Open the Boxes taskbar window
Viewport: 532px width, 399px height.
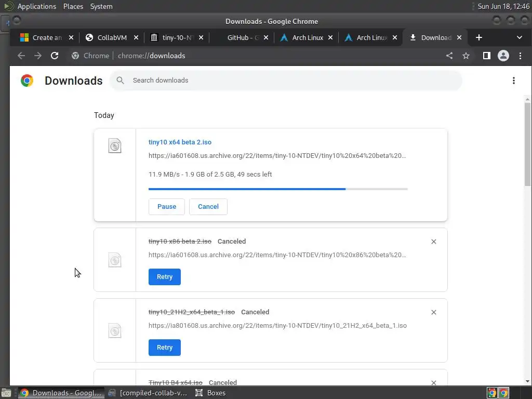coord(210,393)
